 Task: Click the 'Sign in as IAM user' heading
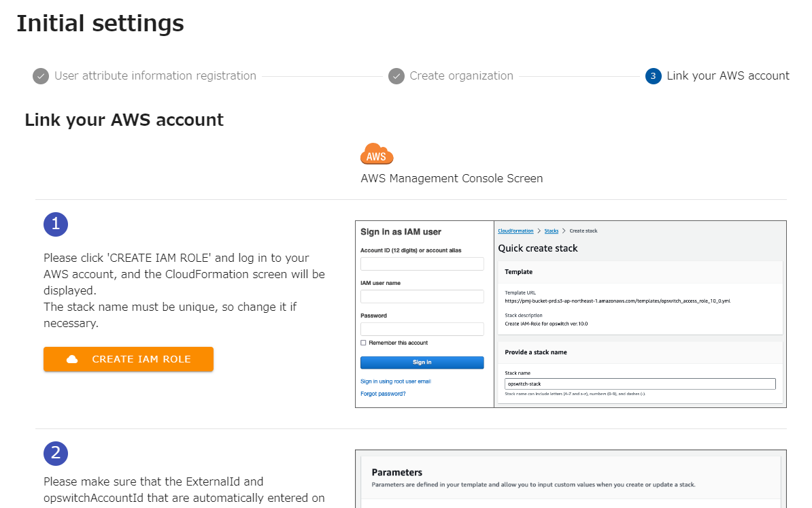401,232
